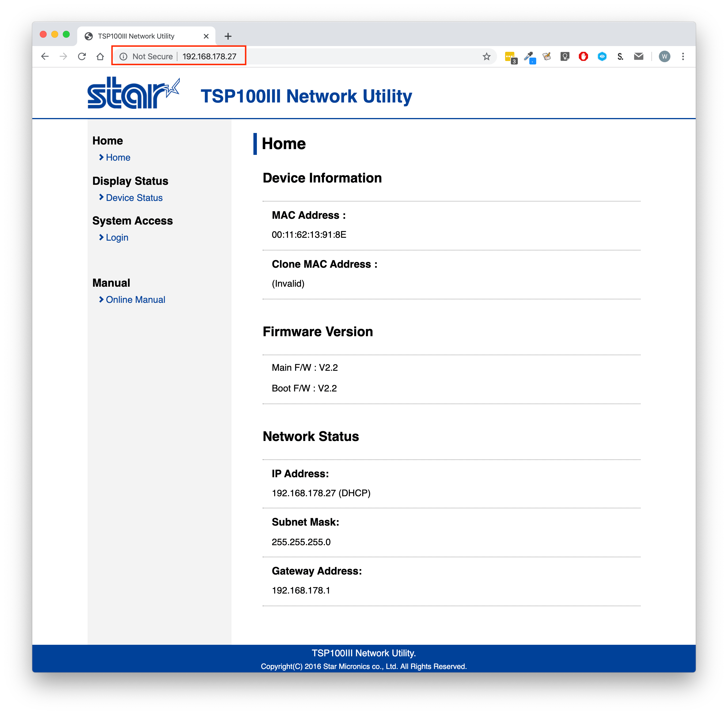Click the TSP100III Network Utility page title
The height and width of the screenshot is (715, 728).
[x=306, y=96]
